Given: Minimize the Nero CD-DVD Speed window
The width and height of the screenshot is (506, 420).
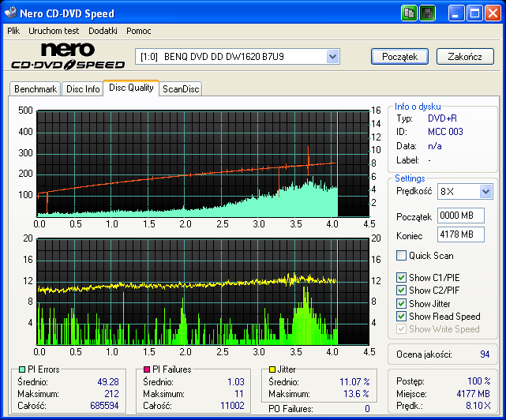Looking at the screenshot, I should 456,13.
